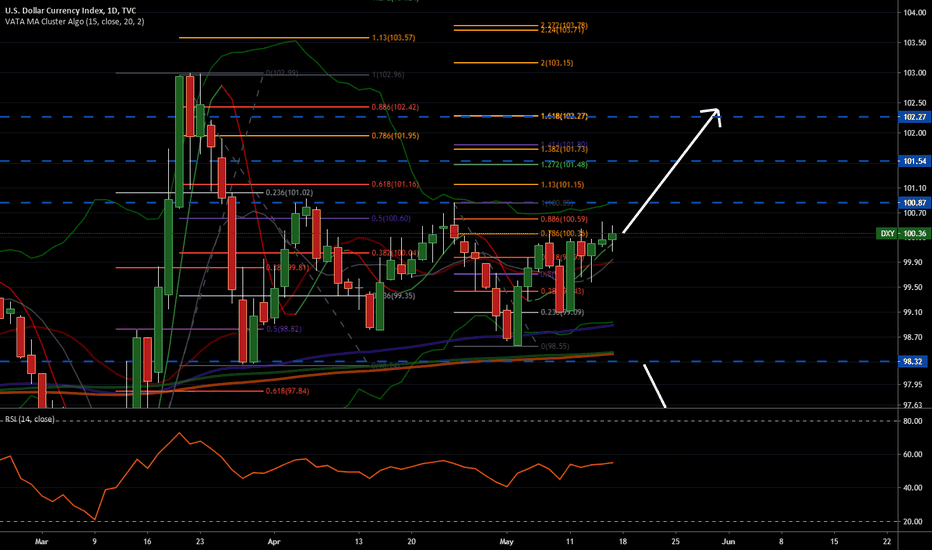Click the 97.63 value on the price axis
The image size is (932, 550).
pos(915,406)
